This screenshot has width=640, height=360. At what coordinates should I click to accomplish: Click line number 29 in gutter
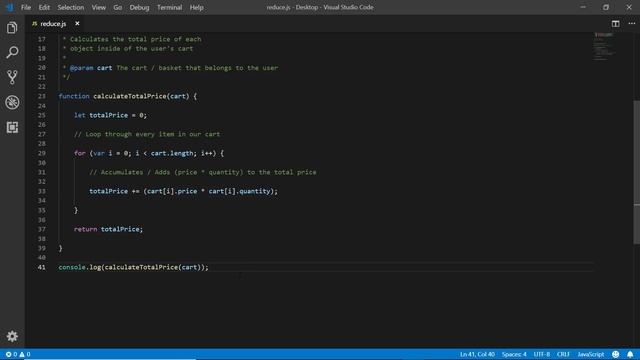pyautogui.click(x=42, y=153)
